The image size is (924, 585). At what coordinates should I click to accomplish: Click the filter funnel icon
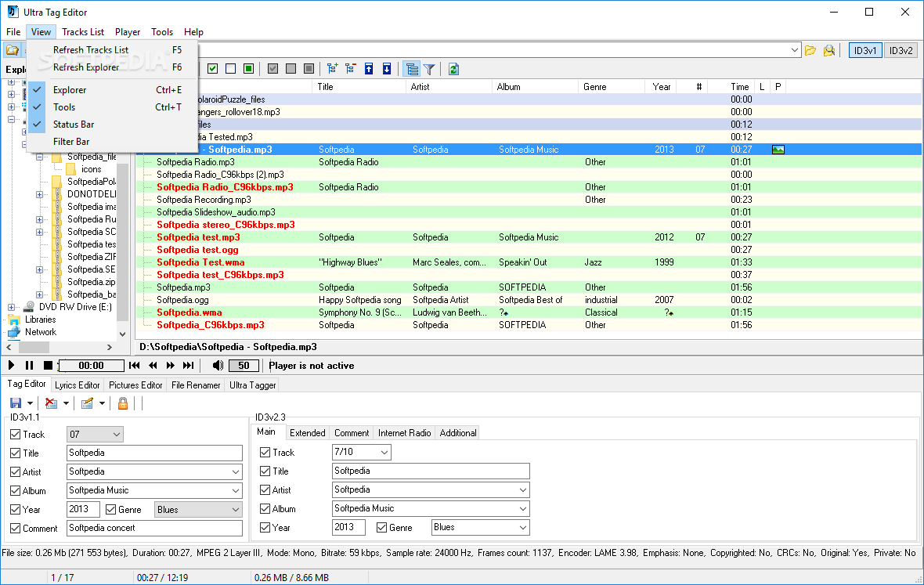tap(430, 70)
